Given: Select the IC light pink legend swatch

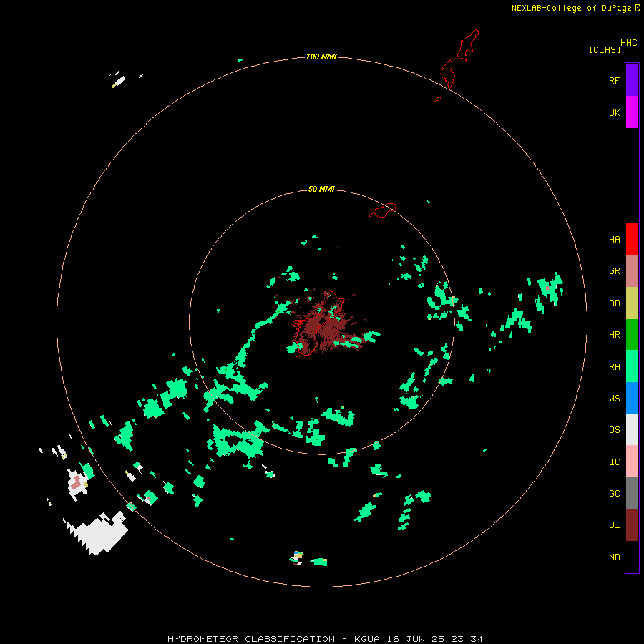Looking at the screenshot, I should point(632,462).
